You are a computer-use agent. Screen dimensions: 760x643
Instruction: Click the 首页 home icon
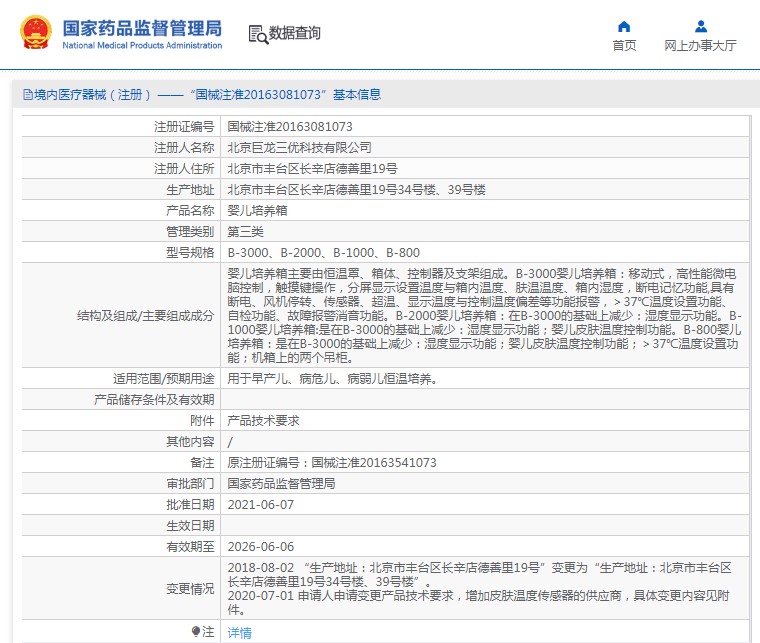[624, 26]
